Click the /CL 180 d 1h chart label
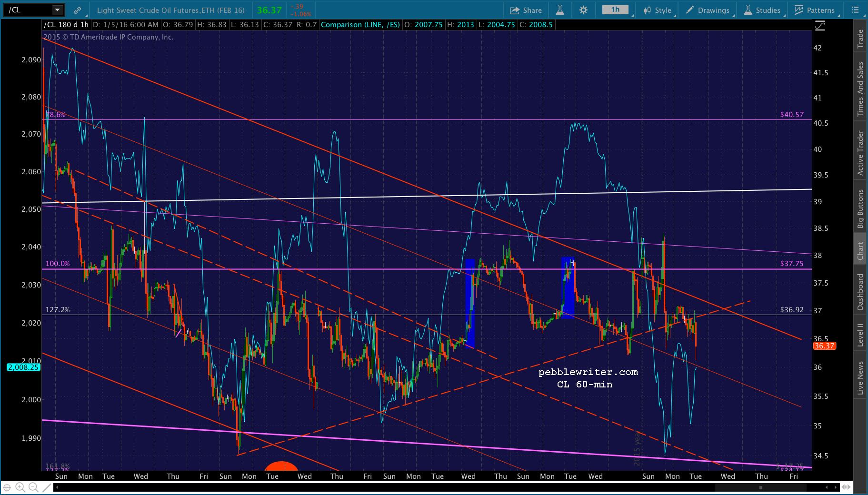 [66, 25]
